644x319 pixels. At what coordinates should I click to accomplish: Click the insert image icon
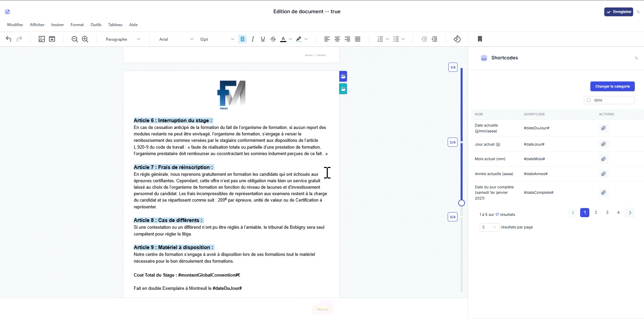tap(42, 39)
